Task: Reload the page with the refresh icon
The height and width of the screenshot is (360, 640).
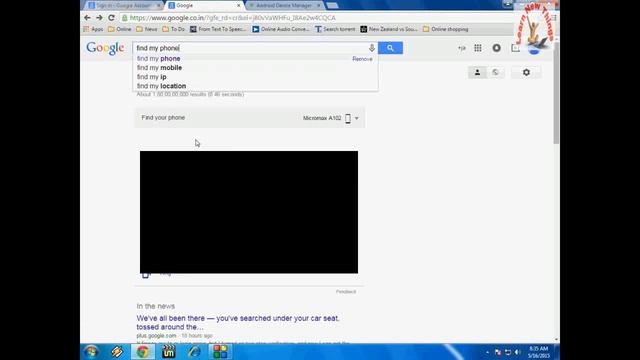Action: (x=111, y=18)
